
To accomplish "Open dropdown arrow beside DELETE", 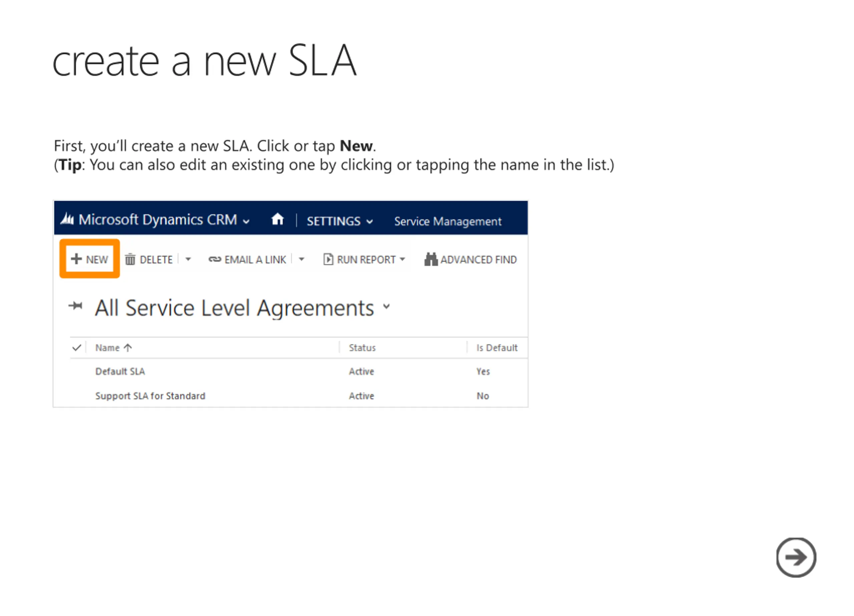I will (x=188, y=260).
